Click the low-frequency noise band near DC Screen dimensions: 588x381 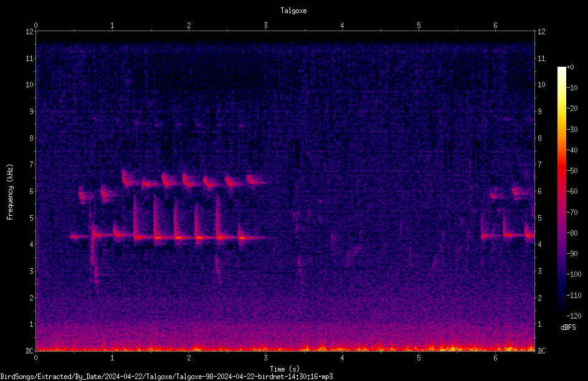tap(285, 346)
